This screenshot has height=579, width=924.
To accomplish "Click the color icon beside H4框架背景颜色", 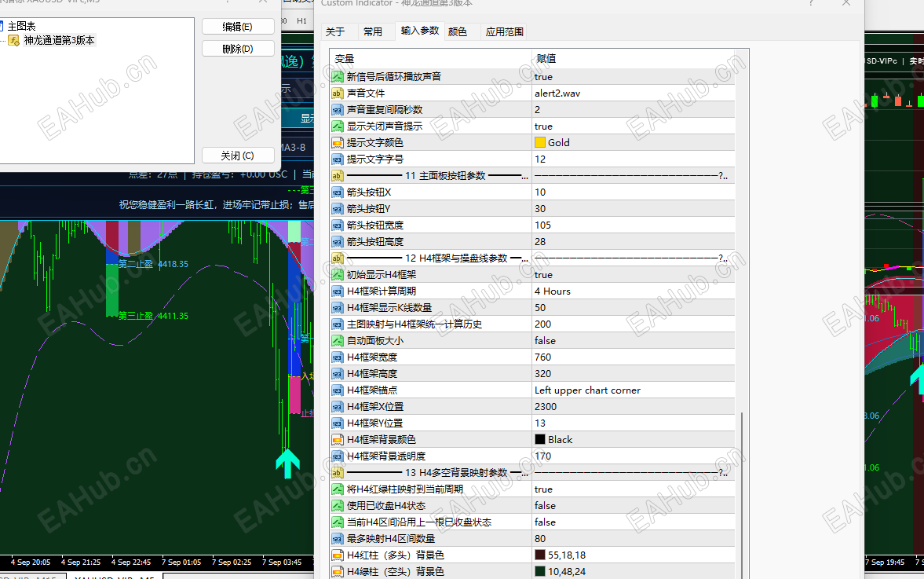I will [337, 440].
